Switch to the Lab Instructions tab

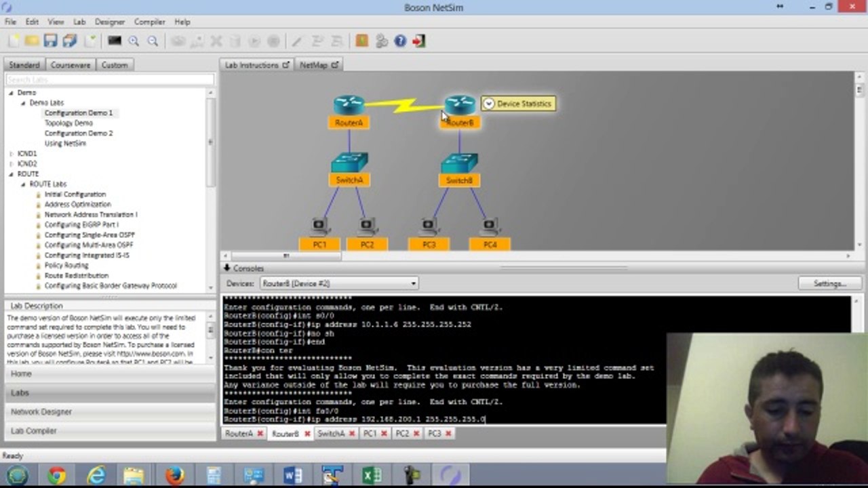click(x=252, y=65)
